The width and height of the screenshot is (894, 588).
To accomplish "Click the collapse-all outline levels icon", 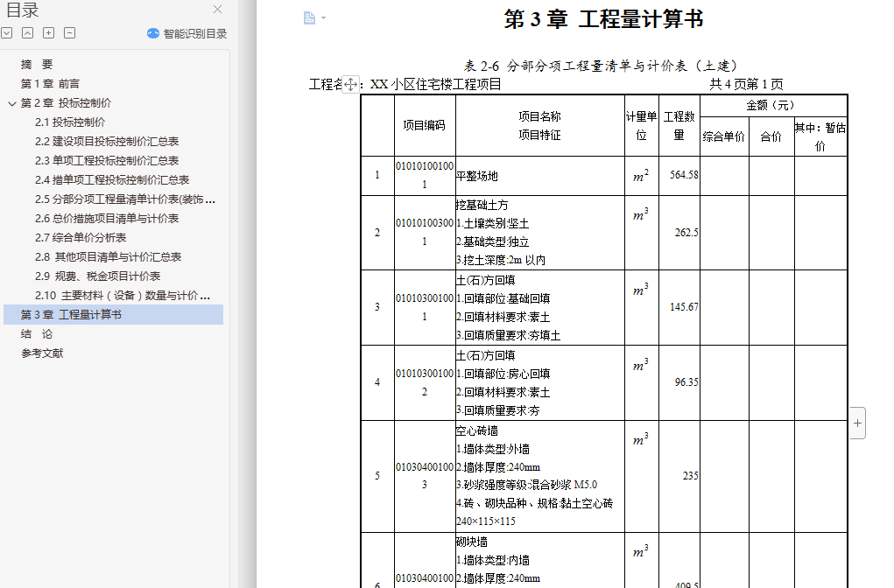I will click(x=27, y=33).
